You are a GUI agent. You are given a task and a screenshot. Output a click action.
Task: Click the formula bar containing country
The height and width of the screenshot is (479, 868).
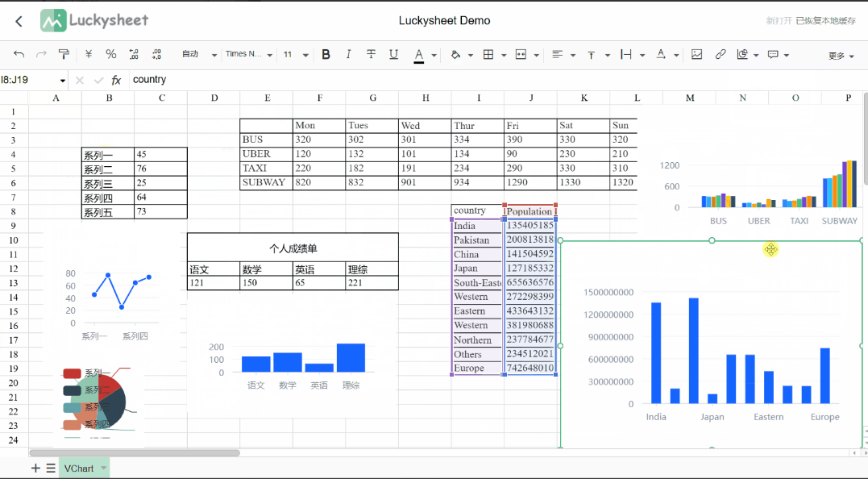(498, 80)
